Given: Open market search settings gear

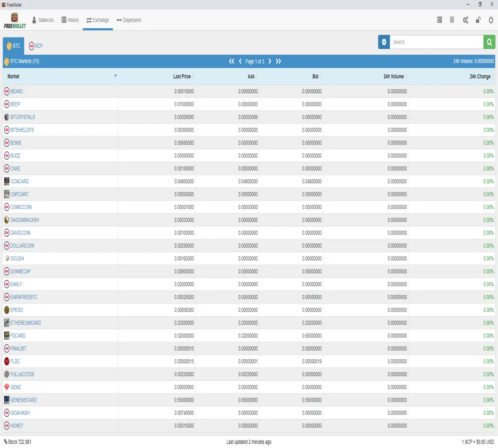Looking at the screenshot, I should pos(384,42).
